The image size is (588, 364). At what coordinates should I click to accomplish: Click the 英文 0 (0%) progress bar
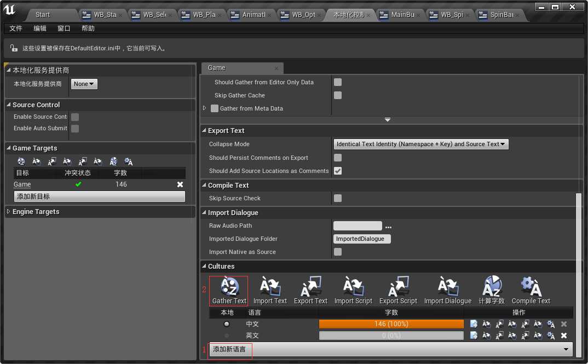pyautogui.click(x=391, y=336)
